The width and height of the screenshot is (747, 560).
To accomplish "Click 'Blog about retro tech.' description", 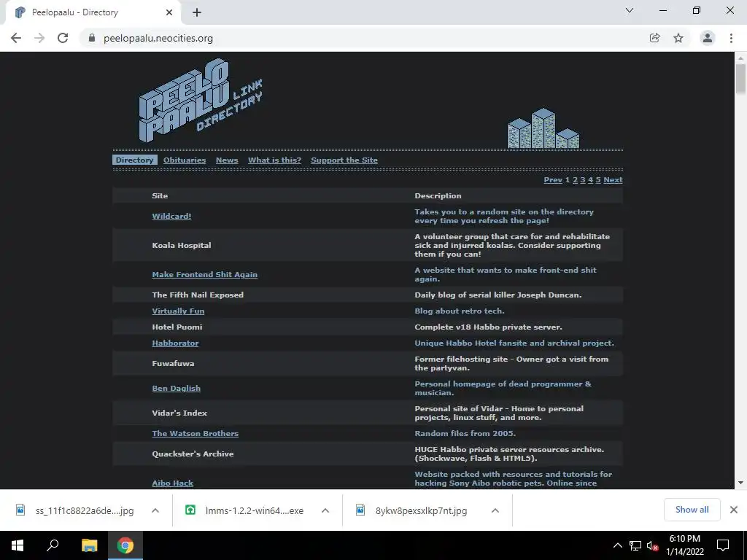I will 460,311.
